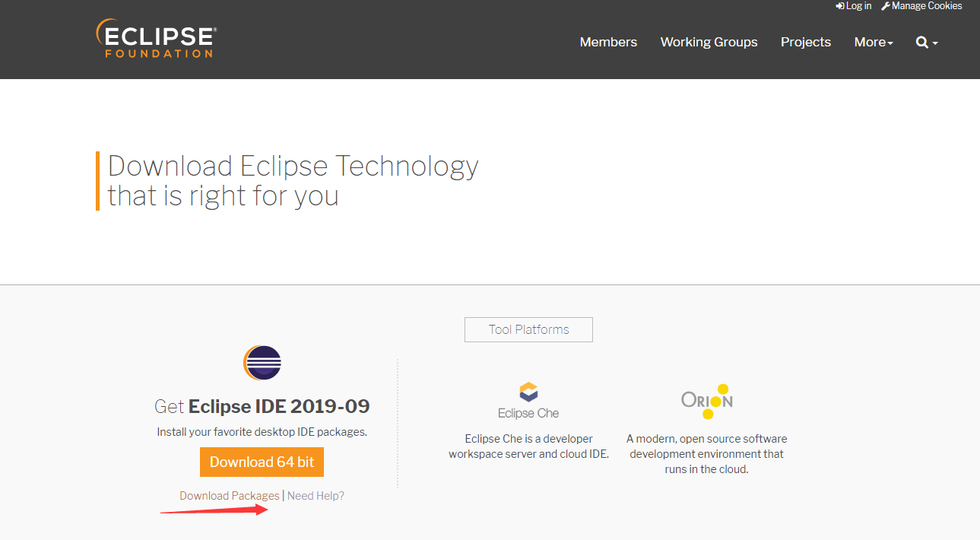
Task: Click the Log in link text
Action: tap(858, 6)
